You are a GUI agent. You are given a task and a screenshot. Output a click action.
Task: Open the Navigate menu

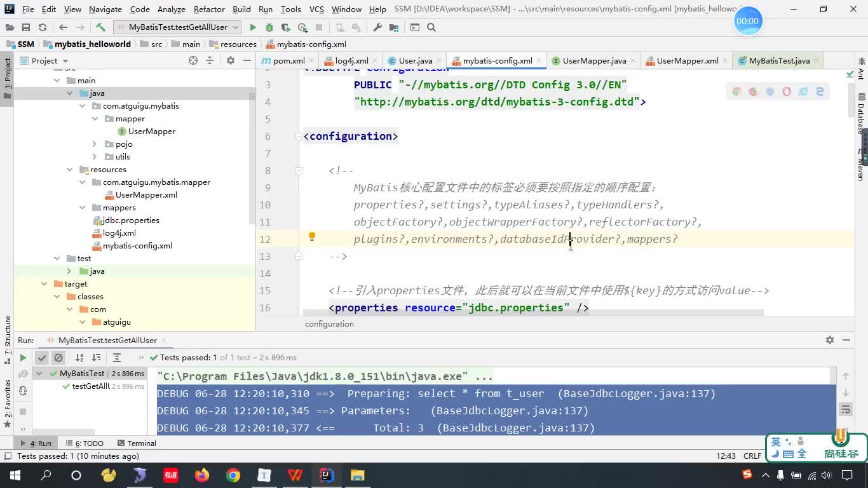pos(105,9)
